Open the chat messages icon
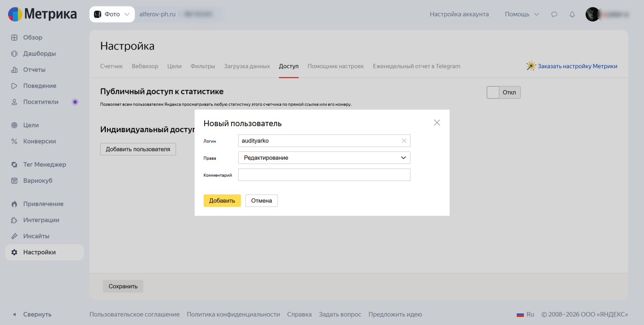This screenshot has width=644, height=325. click(554, 14)
